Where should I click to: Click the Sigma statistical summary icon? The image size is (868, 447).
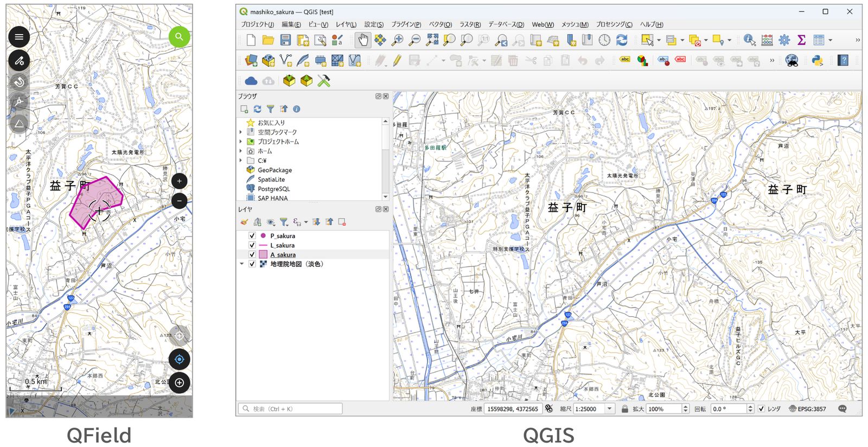tap(801, 40)
